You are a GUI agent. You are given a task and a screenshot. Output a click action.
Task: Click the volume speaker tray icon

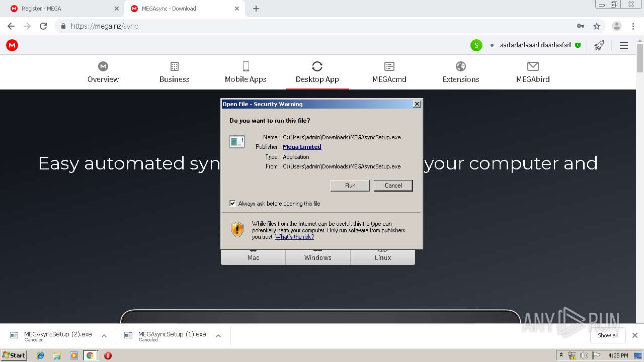584,355
